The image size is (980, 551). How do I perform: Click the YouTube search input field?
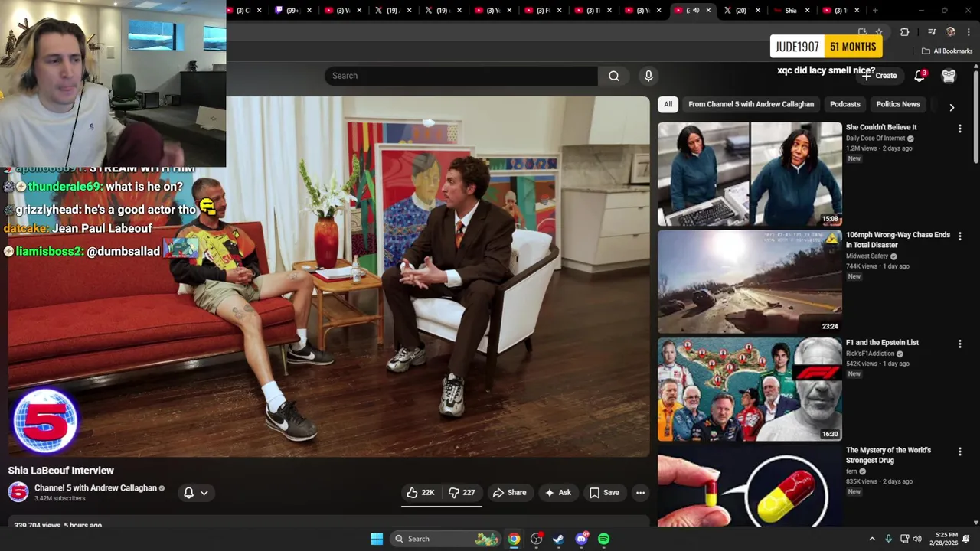(461, 76)
